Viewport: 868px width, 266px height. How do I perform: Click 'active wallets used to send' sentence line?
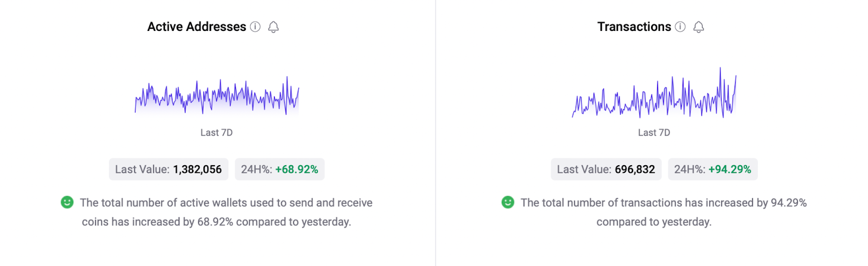click(226, 203)
